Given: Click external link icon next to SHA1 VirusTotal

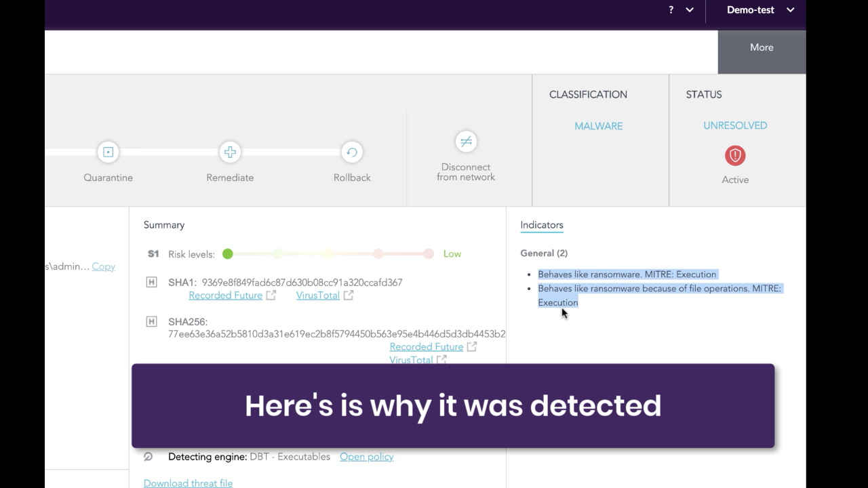Looking at the screenshot, I should point(349,296).
